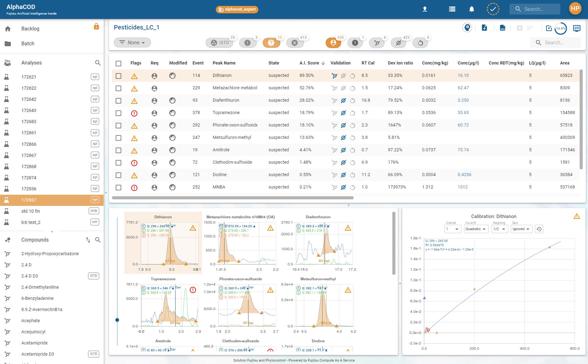Open the Batch section in sidebar

(28, 44)
